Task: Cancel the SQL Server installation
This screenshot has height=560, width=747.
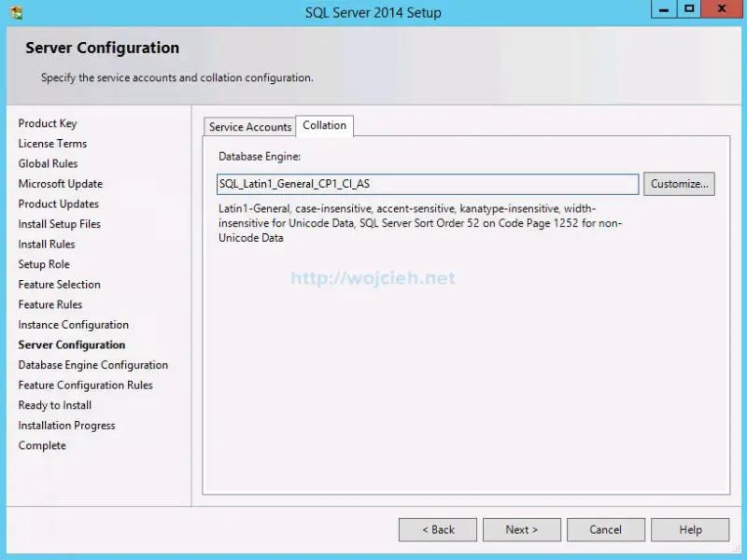Action: pyautogui.click(x=605, y=529)
